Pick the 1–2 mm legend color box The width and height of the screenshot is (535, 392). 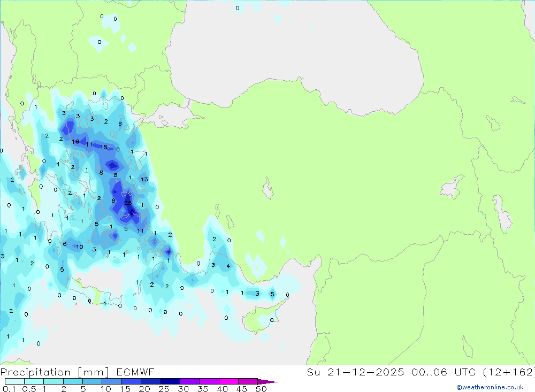pyautogui.click(x=53, y=381)
